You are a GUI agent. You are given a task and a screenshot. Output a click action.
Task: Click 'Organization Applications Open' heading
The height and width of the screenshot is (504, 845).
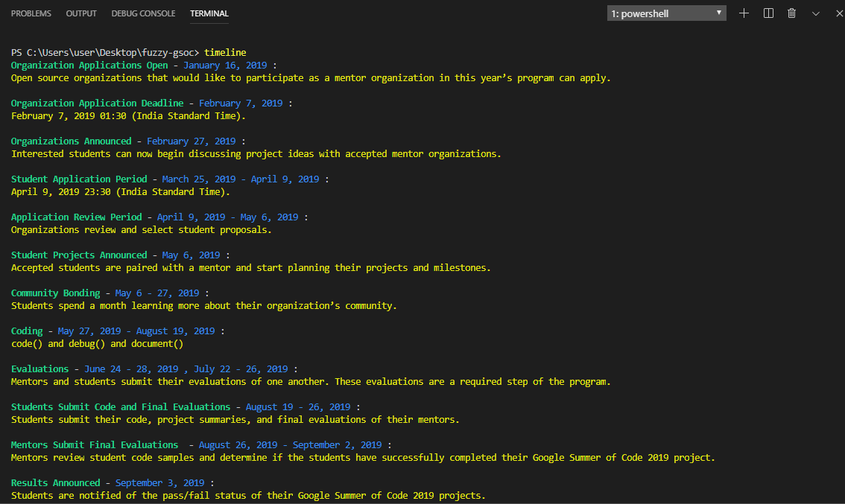89,66
